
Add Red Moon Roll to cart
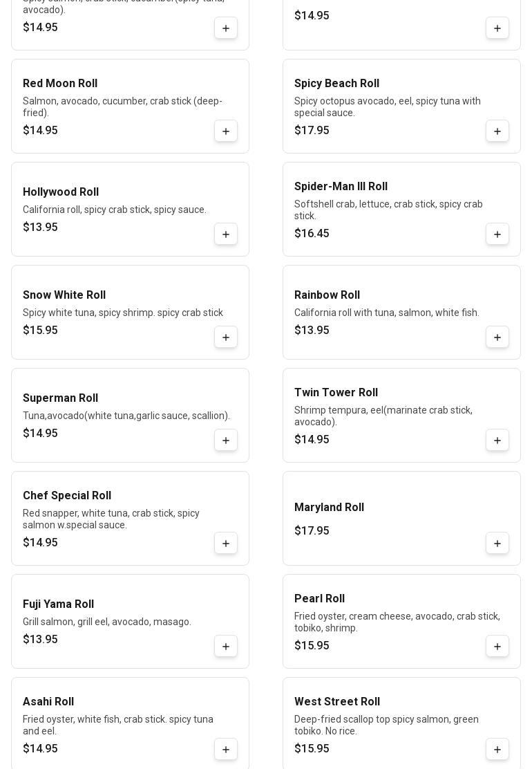click(x=226, y=131)
